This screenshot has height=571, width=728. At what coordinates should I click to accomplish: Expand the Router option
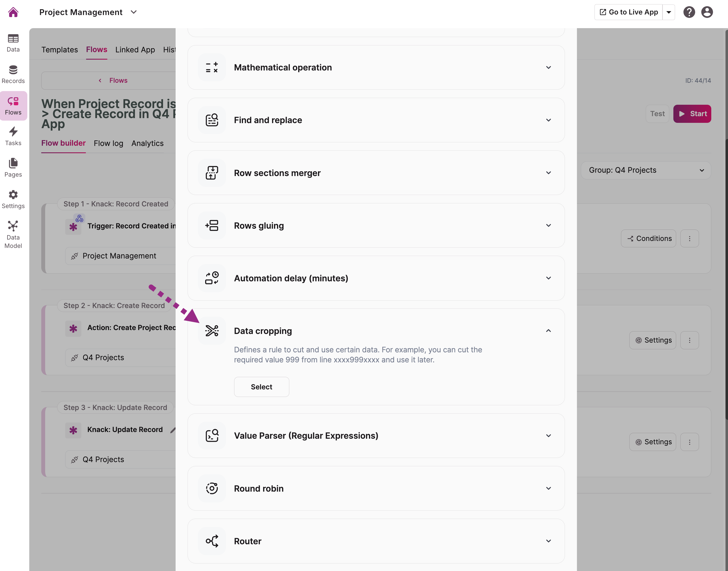click(548, 541)
